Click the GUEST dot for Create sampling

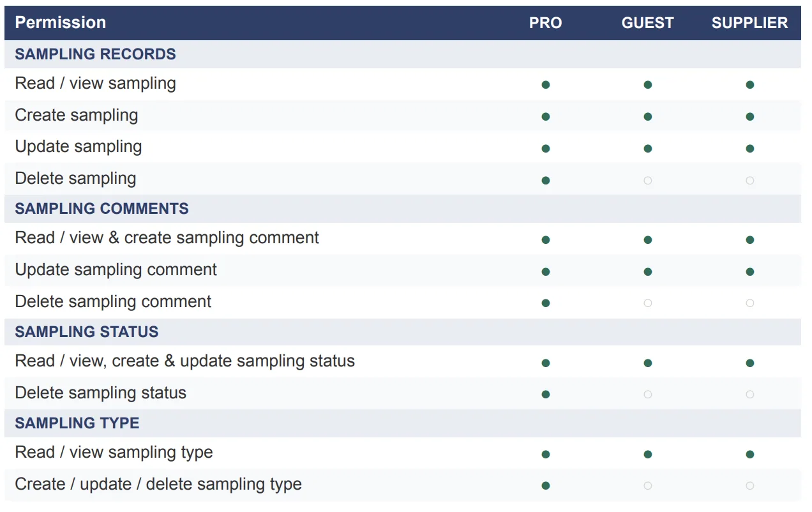pyautogui.click(x=647, y=116)
